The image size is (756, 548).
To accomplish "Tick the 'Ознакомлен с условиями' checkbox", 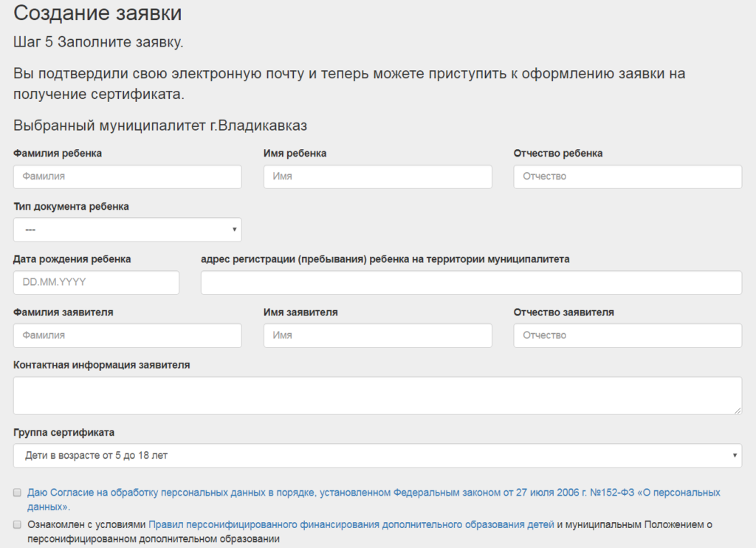I will click(x=17, y=524).
